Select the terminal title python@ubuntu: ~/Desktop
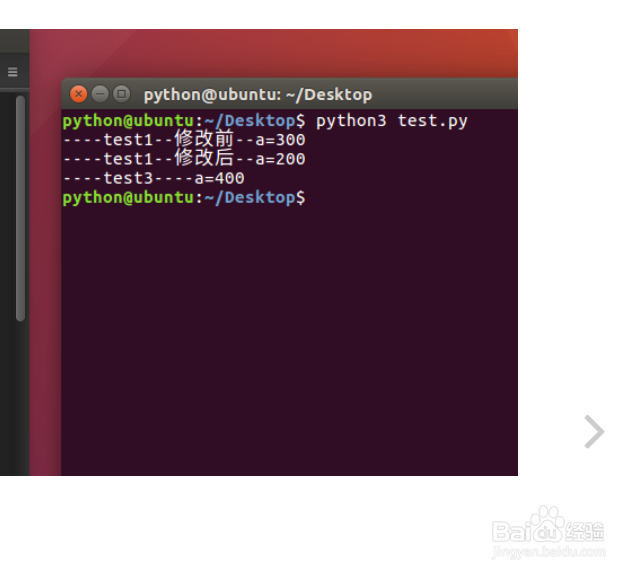The image size is (642, 574). click(258, 95)
